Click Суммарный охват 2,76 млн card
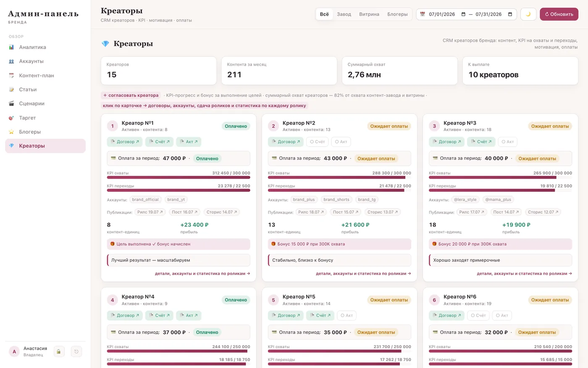The image size is (588, 368). (x=399, y=71)
